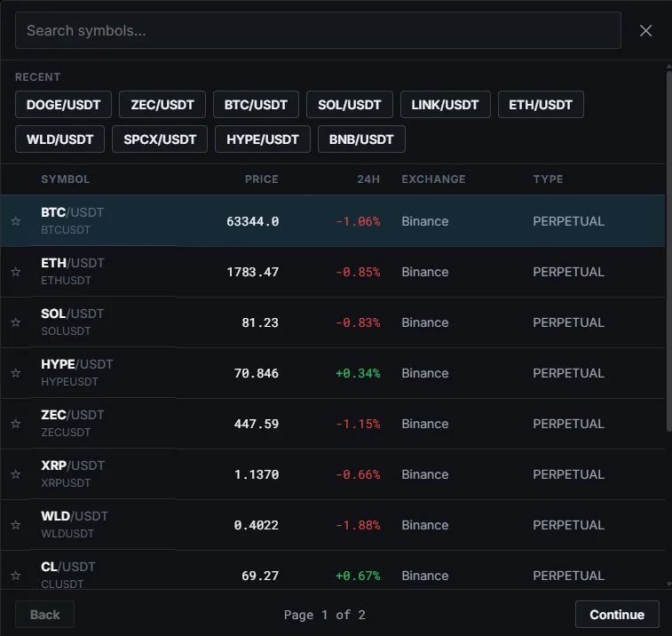Close the symbol search dialog
This screenshot has height=636, width=672.
coord(645,30)
